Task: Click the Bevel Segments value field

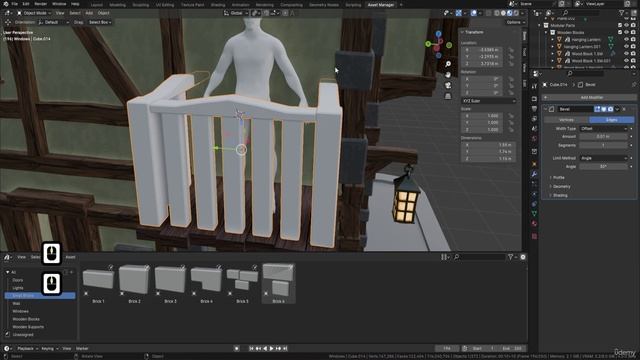Action: [603, 145]
